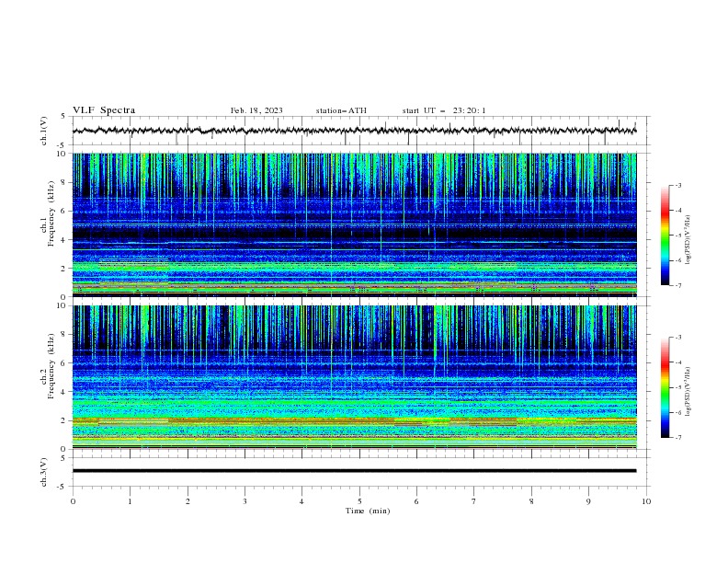Viewport: 728px width, 563px height.
Task: Click the "ch.3(V)" axis label
Action: (44, 472)
